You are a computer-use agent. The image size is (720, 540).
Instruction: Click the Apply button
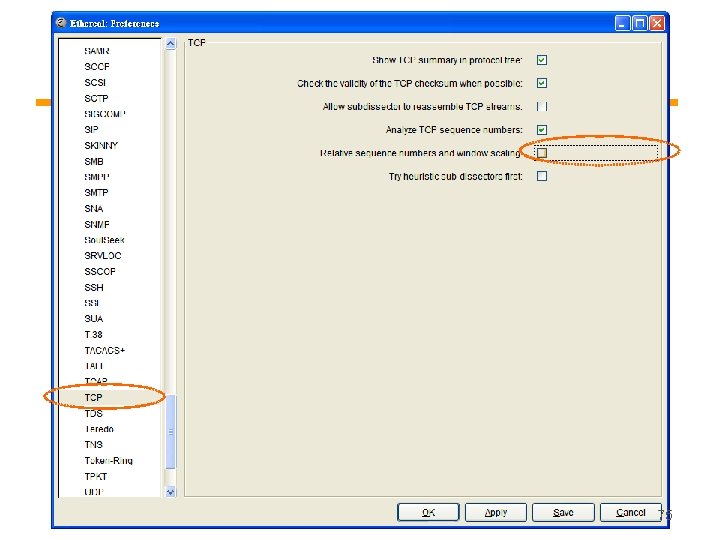click(x=495, y=512)
